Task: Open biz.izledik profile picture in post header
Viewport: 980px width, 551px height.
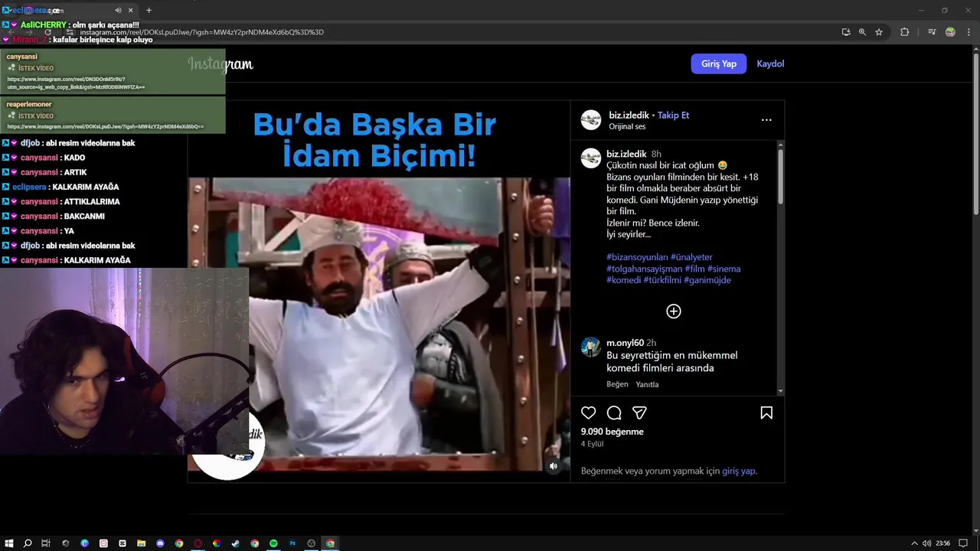Action: click(x=591, y=120)
